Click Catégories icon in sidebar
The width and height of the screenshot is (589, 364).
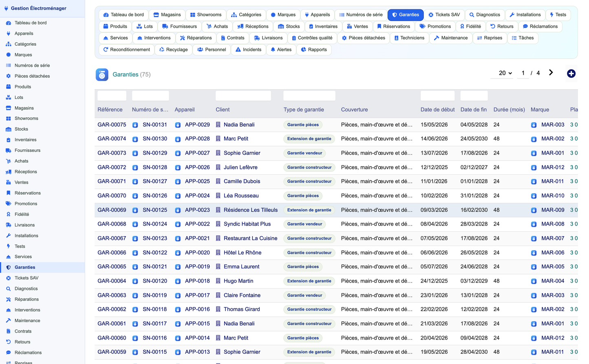(8, 44)
